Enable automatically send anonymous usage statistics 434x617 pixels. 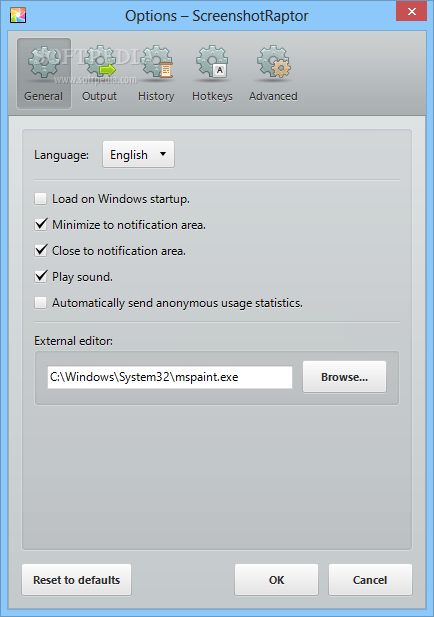(41, 303)
